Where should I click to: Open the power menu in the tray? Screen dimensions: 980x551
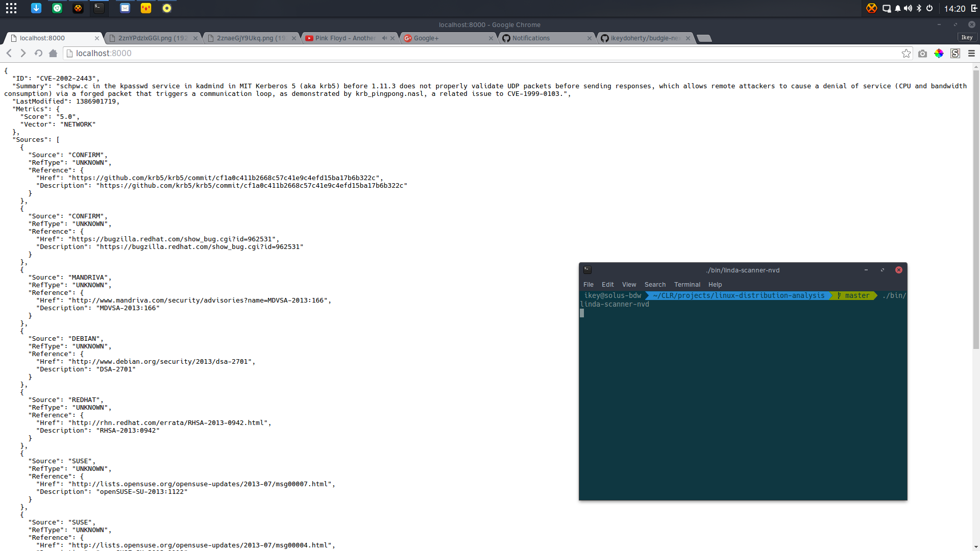click(929, 8)
